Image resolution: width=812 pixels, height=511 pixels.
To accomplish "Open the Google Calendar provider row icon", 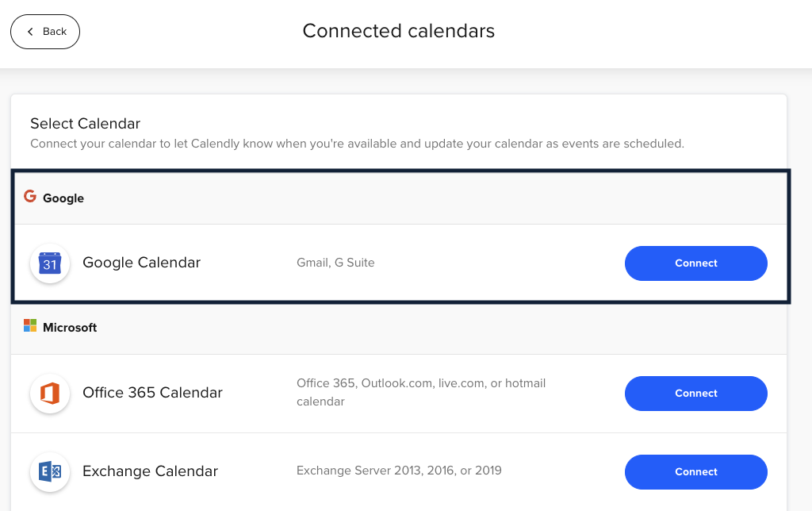I will click(x=50, y=263).
